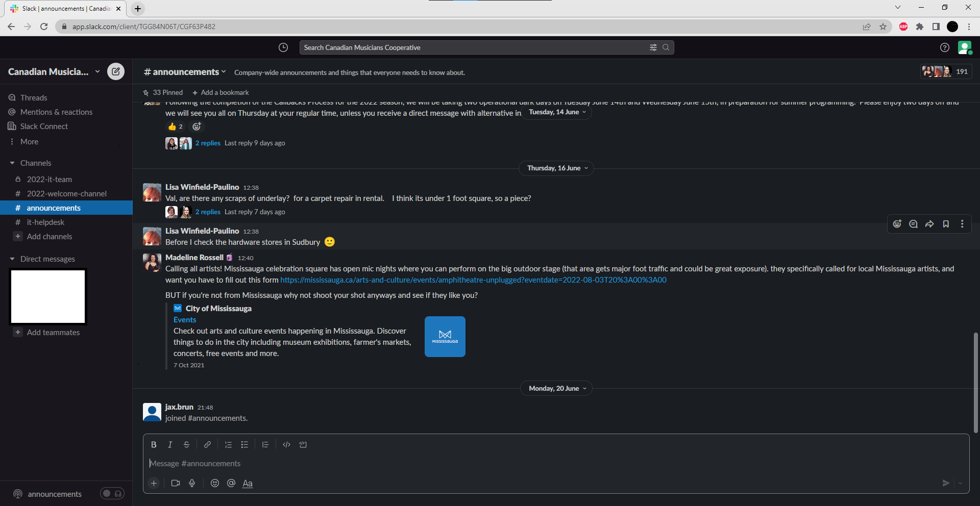Viewport: 980px width, 506px height.
Task: Open attachments plus menu in composer
Action: (154, 483)
